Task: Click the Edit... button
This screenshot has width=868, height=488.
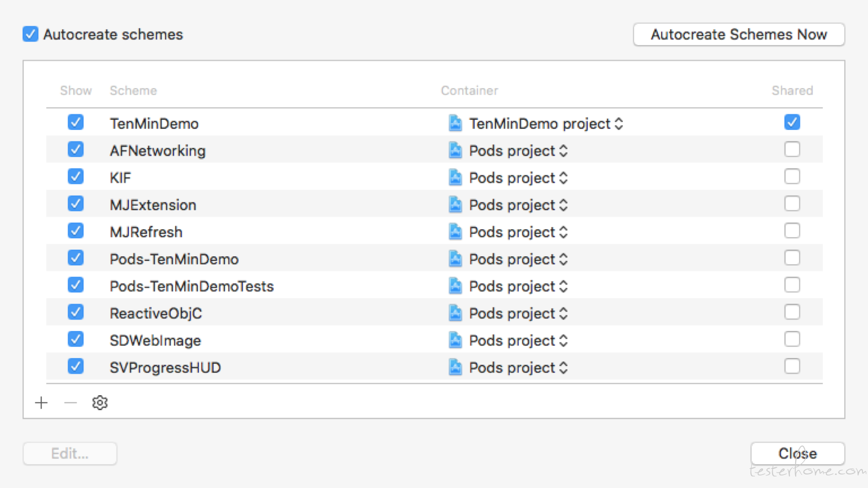Action: pyautogui.click(x=70, y=453)
